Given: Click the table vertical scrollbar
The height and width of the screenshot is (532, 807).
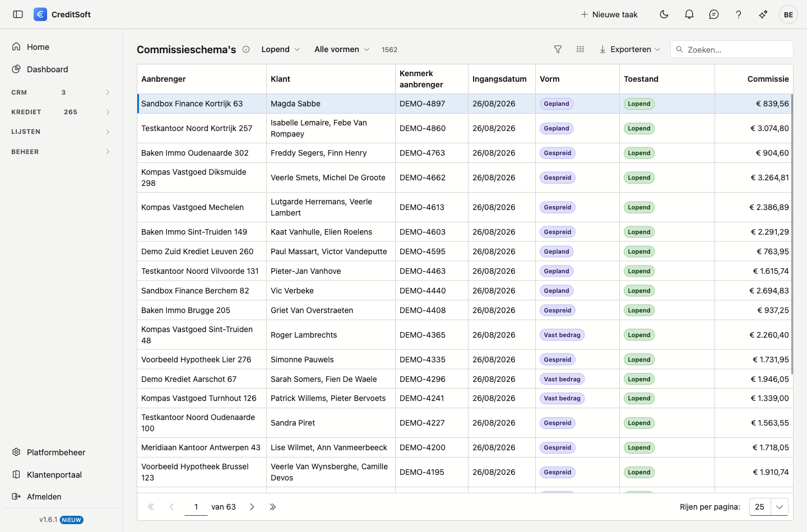Looking at the screenshot, I should pos(792,234).
